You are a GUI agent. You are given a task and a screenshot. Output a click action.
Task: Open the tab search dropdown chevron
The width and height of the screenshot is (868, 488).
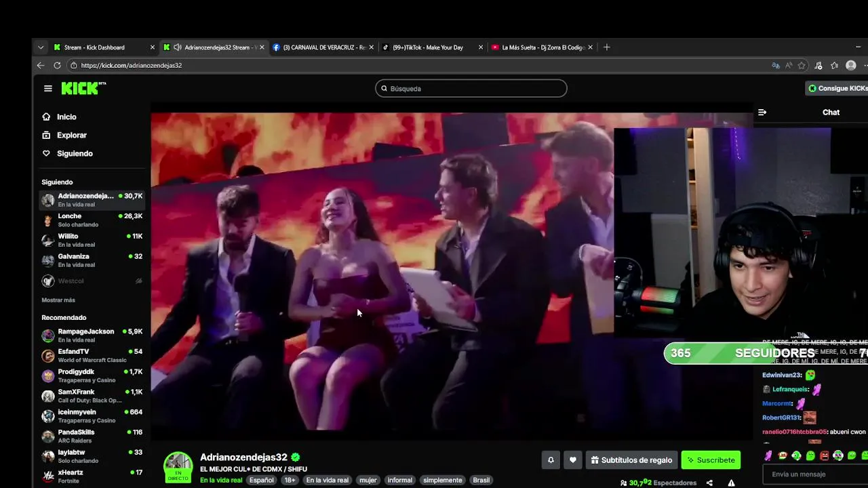point(41,47)
